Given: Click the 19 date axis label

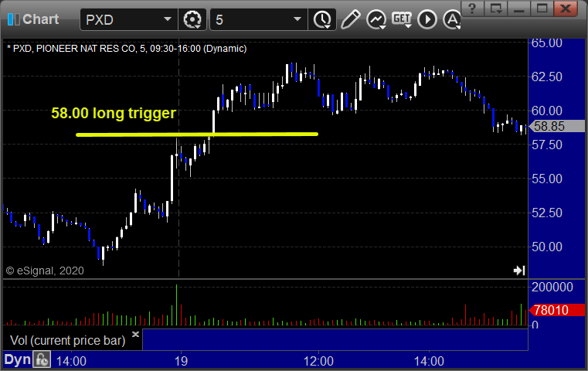Looking at the screenshot, I should click(x=181, y=361).
